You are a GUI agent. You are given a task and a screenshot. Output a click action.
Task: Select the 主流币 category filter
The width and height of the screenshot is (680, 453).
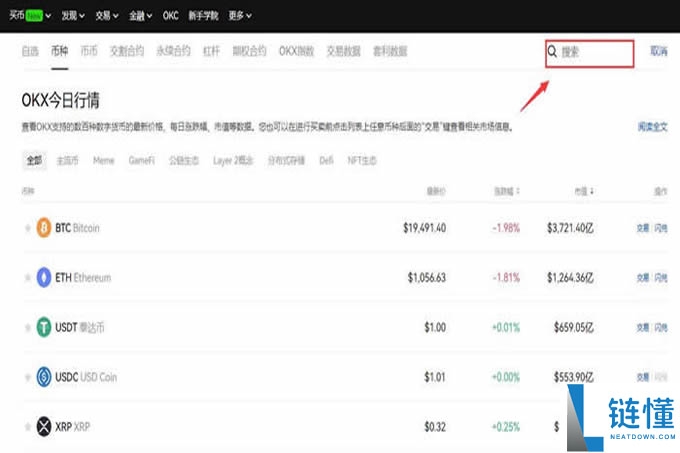pos(67,160)
